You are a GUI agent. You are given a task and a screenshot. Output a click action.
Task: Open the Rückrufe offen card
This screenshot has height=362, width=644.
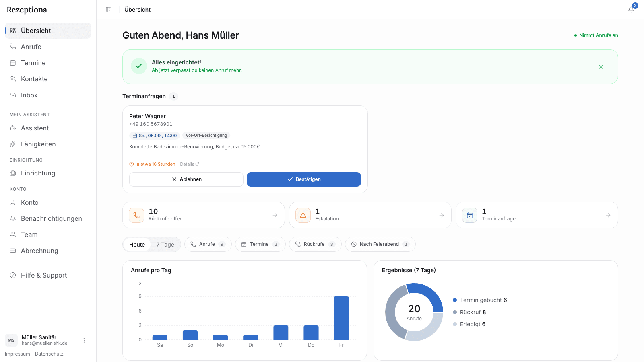pyautogui.click(x=204, y=215)
